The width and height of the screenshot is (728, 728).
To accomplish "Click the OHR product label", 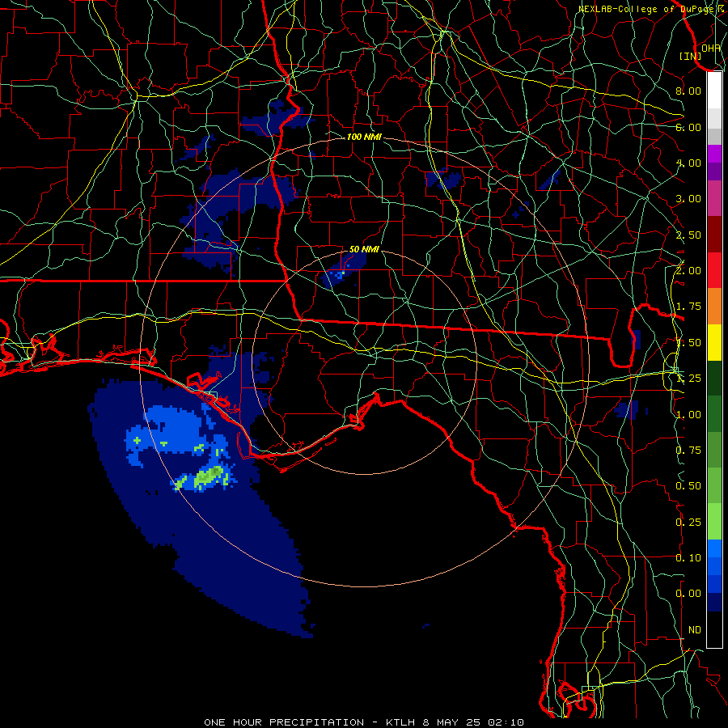I will 711,48.
